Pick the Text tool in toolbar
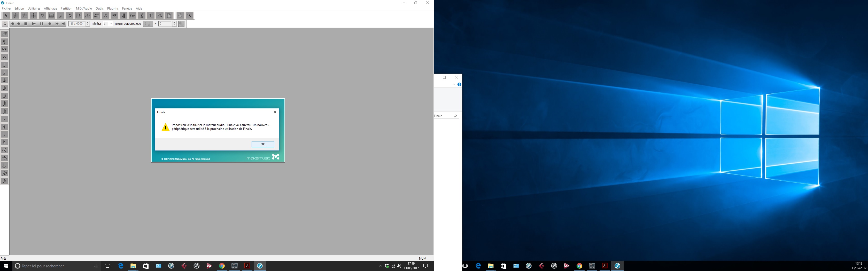The width and height of the screenshot is (868, 271). (x=151, y=15)
